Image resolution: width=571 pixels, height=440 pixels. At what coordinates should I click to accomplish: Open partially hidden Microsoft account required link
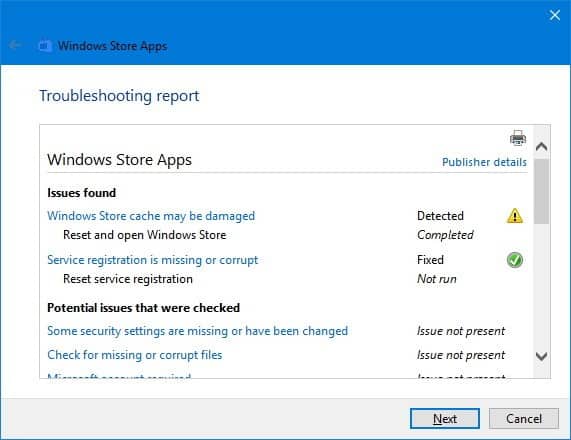pyautogui.click(x=119, y=376)
